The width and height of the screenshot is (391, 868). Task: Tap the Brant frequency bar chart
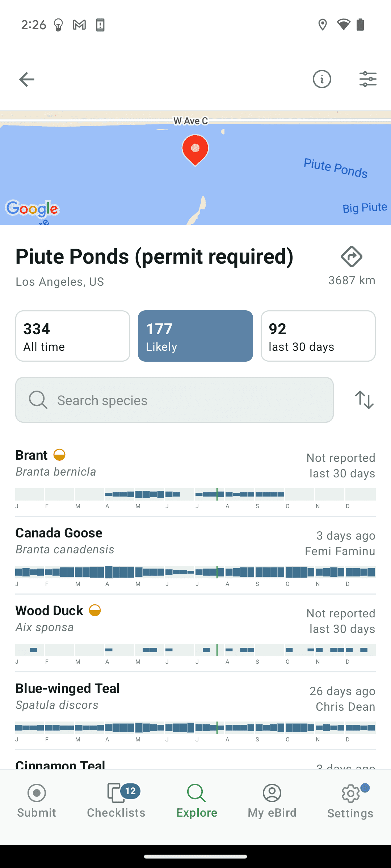[x=195, y=494]
